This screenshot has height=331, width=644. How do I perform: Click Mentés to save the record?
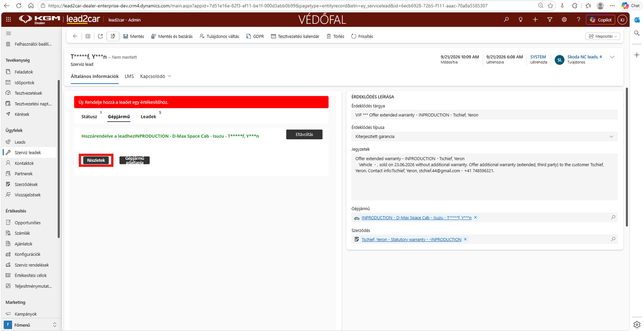(134, 36)
